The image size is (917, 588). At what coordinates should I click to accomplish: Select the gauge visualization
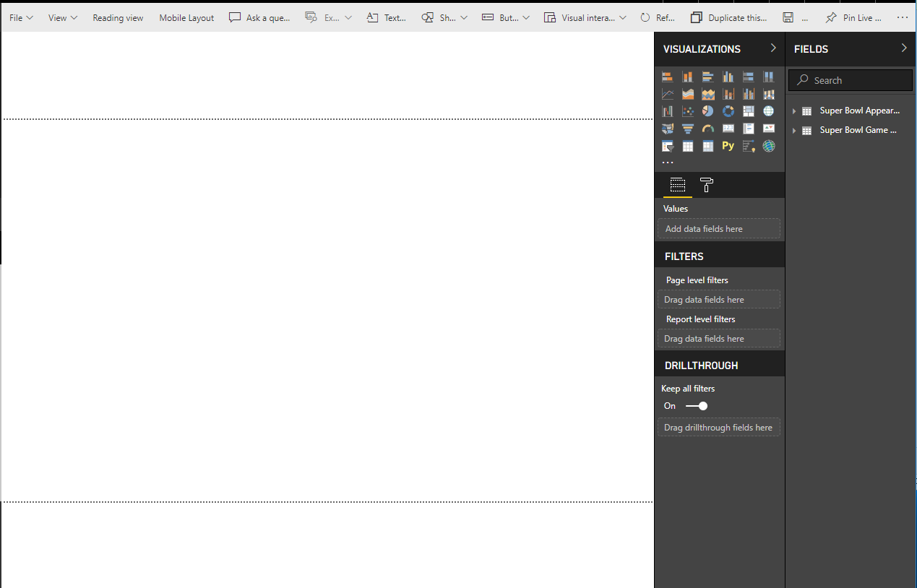[708, 129]
